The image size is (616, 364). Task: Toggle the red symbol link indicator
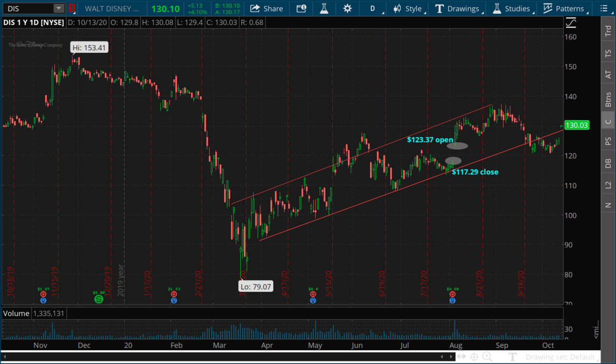click(x=72, y=8)
